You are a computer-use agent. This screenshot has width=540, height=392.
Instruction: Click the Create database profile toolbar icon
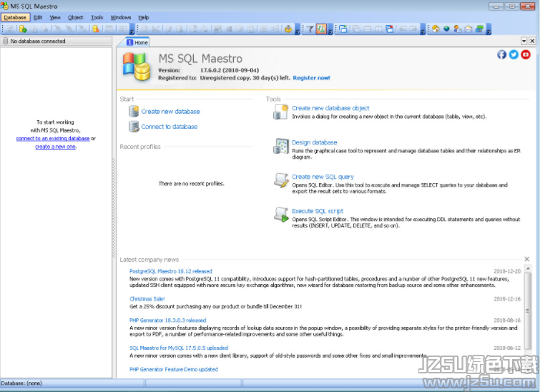coord(23,29)
